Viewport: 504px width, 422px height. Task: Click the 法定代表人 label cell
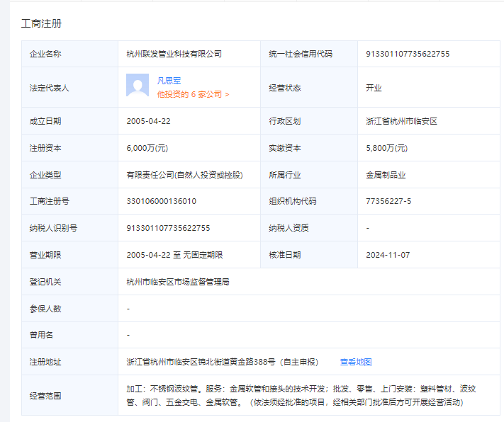click(69, 88)
